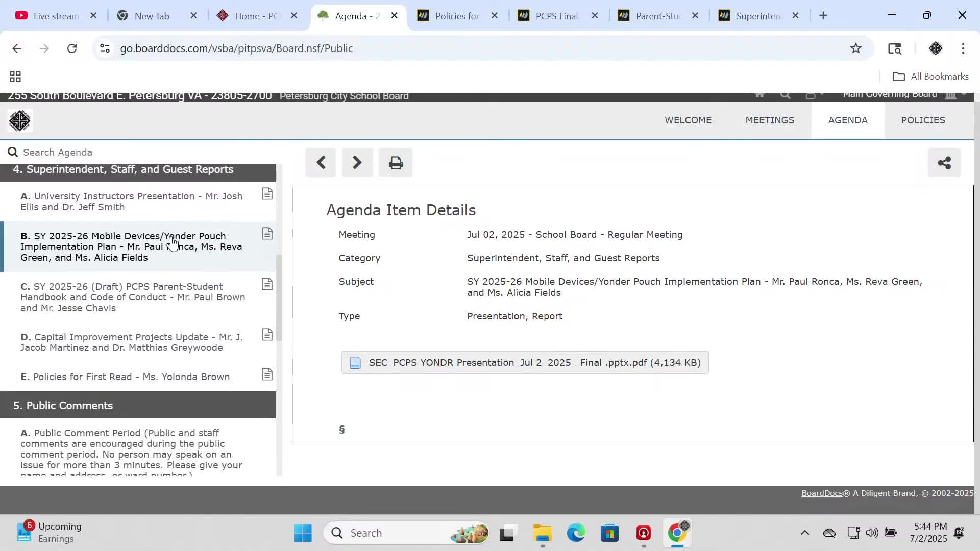Show hidden icons in system tray
The image size is (980, 551).
point(804,533)
